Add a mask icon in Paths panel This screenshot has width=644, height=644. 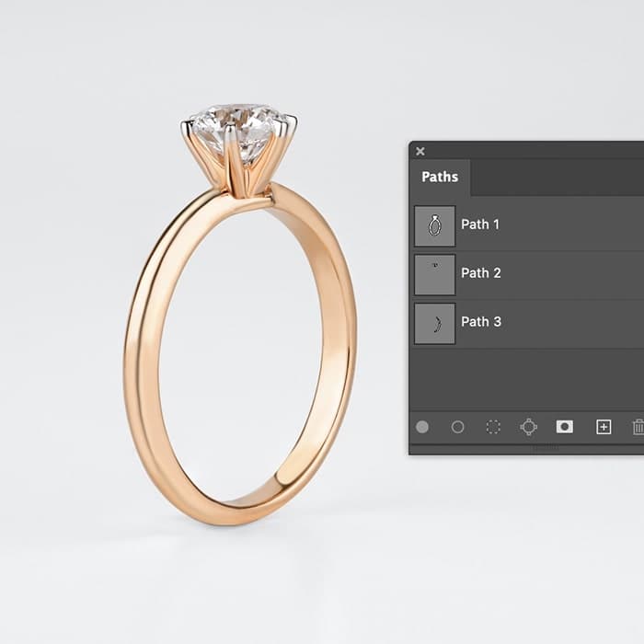[x=565, y=427]
